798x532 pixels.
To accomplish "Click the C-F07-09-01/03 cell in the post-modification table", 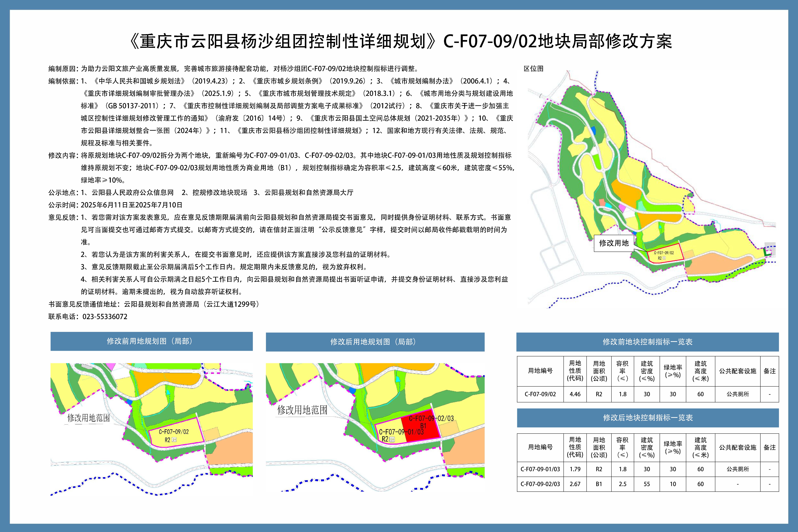I will tap(540, 469).
